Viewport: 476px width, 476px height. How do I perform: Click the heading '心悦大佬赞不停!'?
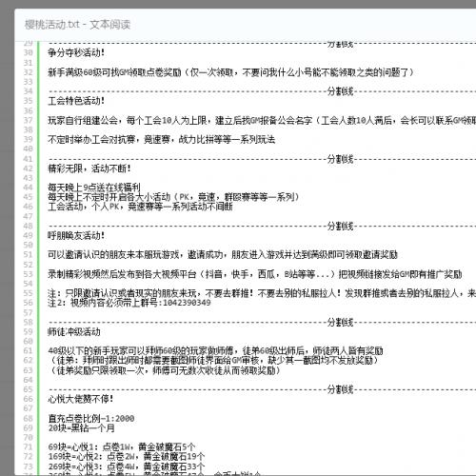point(81,399)
